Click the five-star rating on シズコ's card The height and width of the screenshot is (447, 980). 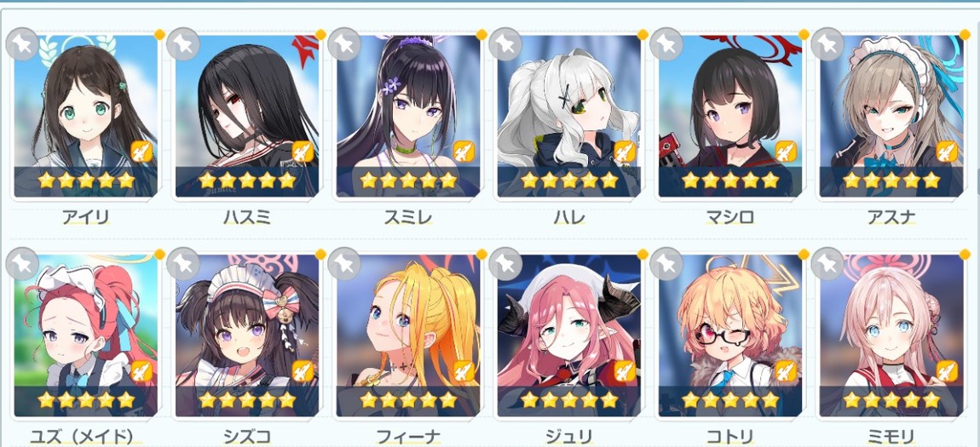click(247, 399)
